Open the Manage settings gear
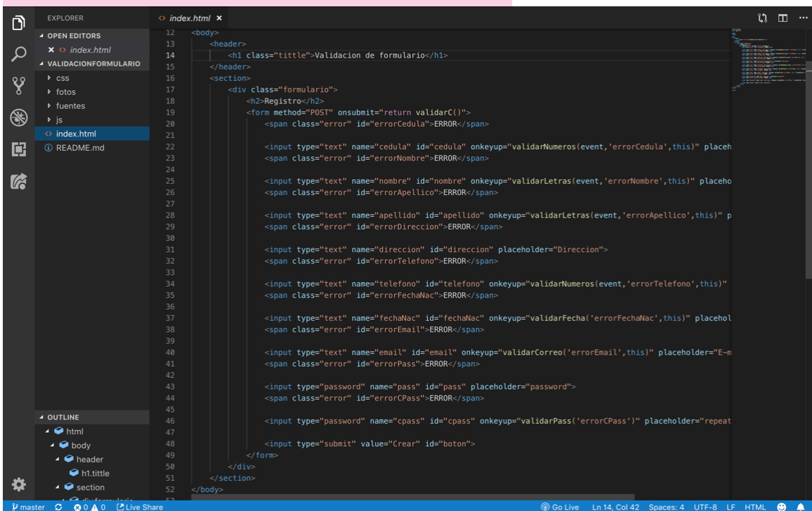 18,484
